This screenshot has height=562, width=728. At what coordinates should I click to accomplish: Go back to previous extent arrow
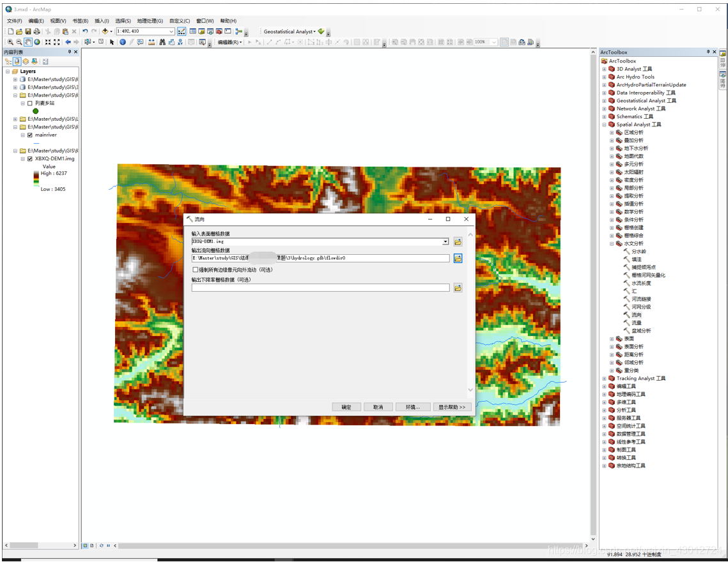pos(68,42)
